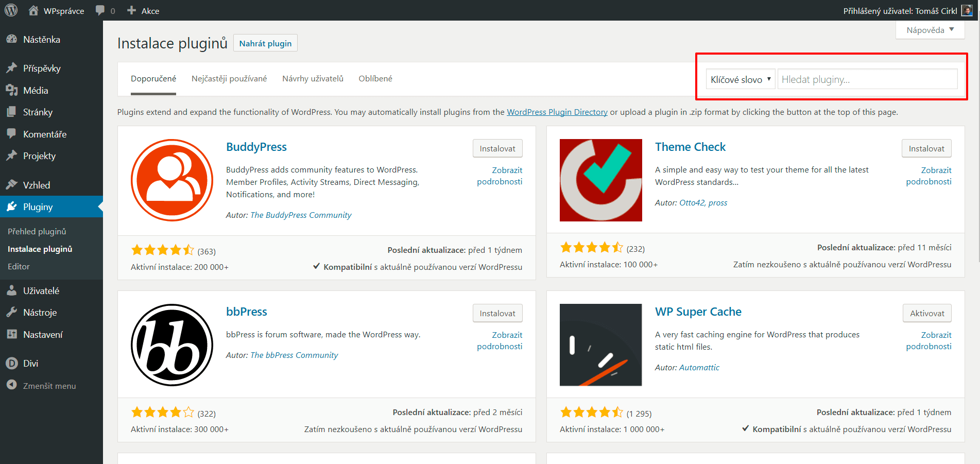The image size is (980, 464).
Task: Click the bbPress star rating
Action: click(163, 412)
